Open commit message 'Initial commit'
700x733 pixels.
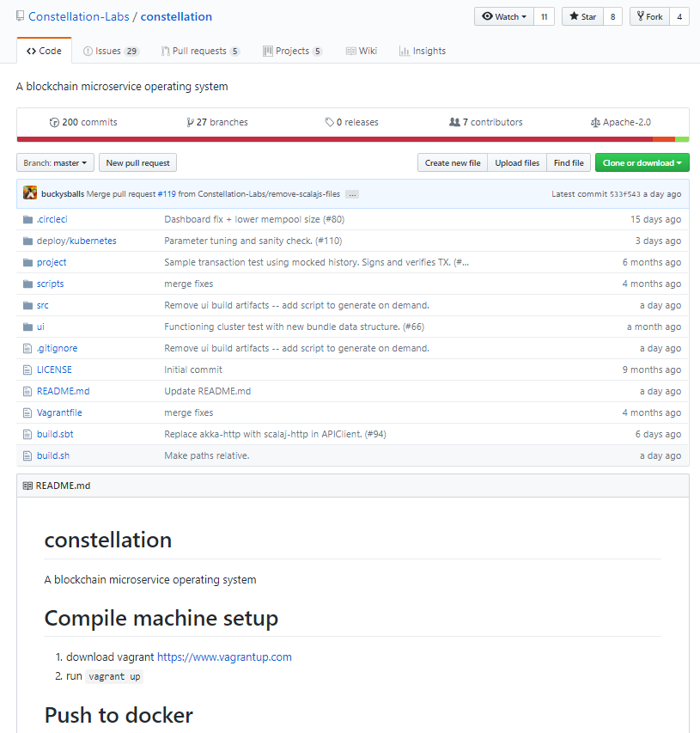pyautogui.click(x=193, y=370)
